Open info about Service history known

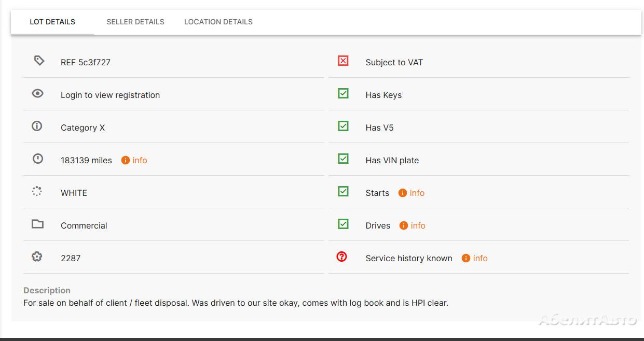coord(475,258)
